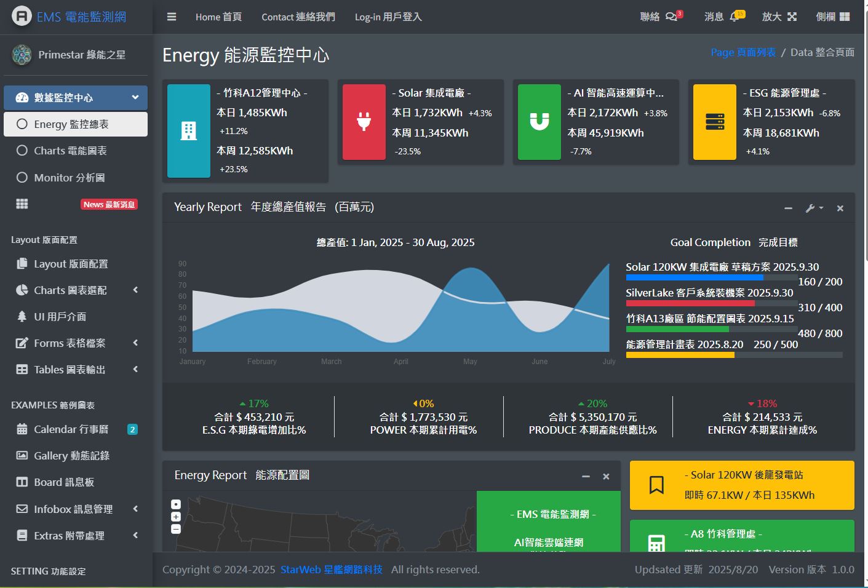Open Calendar 行事曆 sidebar item
Viewport: 868px width, 588px height.
click(76, 429)
